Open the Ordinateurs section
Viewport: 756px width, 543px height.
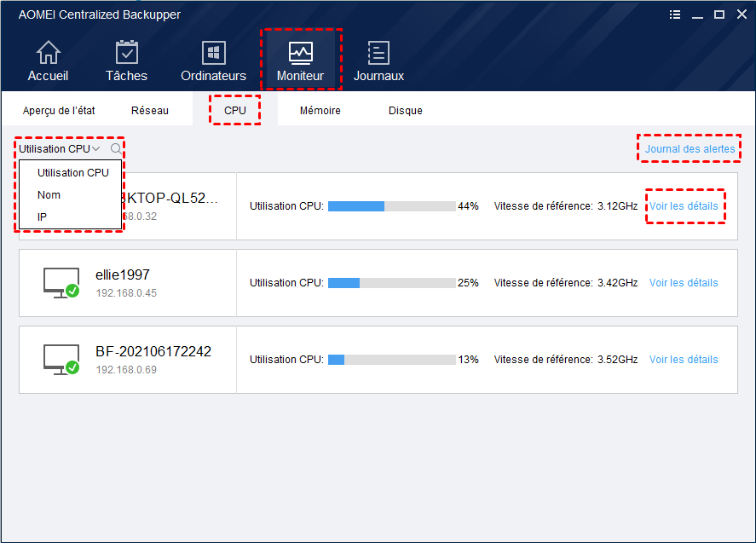point(213,61)
